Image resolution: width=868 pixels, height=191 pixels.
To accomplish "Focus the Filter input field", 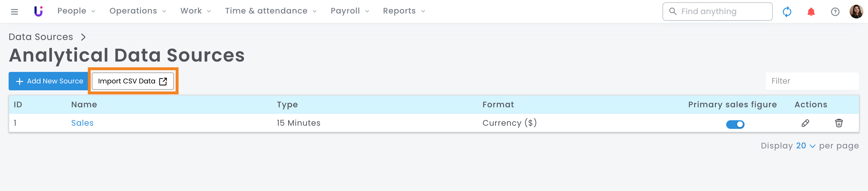I will [812, 81].
